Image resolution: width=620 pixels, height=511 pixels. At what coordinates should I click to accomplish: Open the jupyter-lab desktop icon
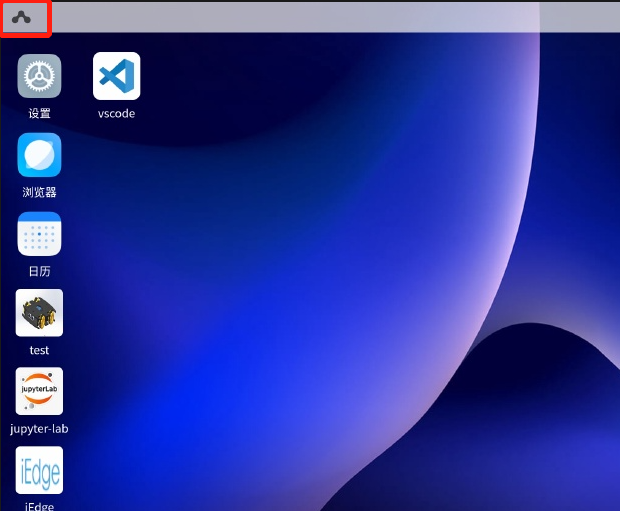[39, 391]
